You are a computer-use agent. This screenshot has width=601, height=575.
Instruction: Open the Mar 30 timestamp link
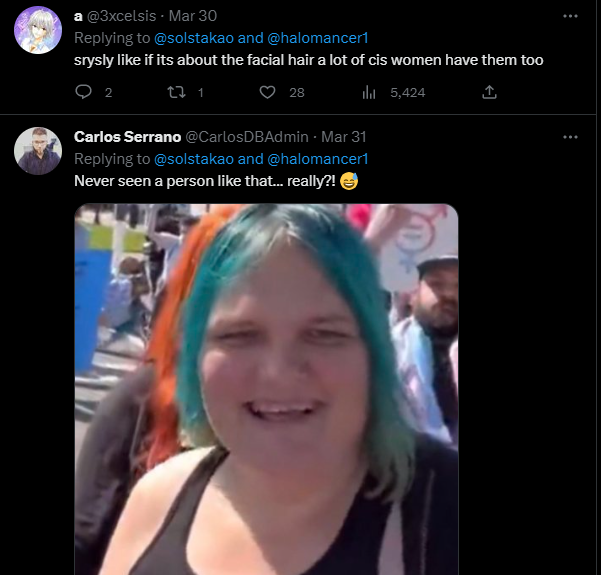tap(193, 16)
